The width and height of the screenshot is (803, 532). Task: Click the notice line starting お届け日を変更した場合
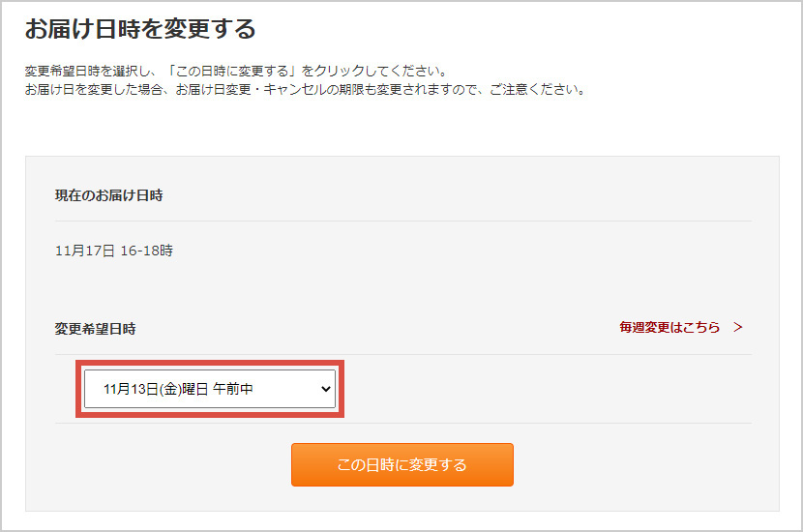coord(305,90)
